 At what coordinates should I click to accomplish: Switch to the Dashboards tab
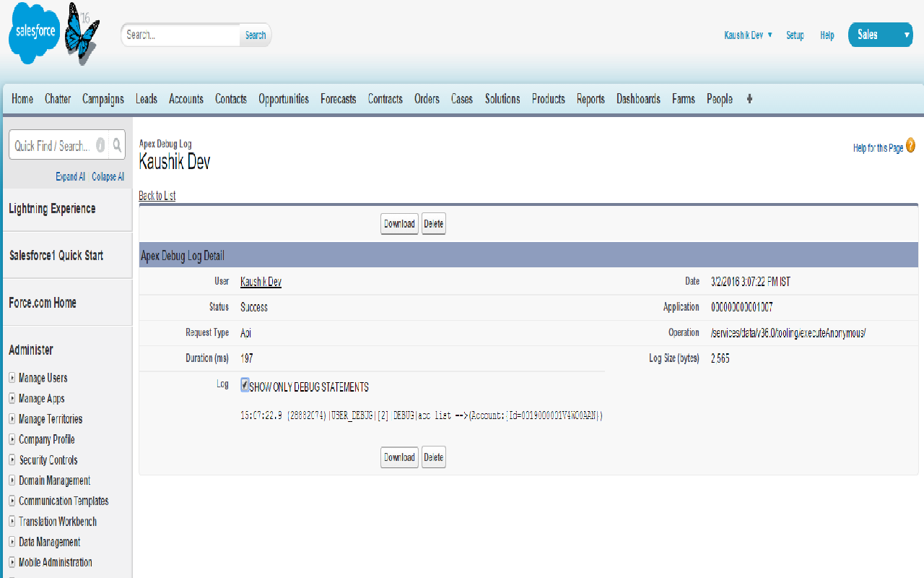coord(638,99)
